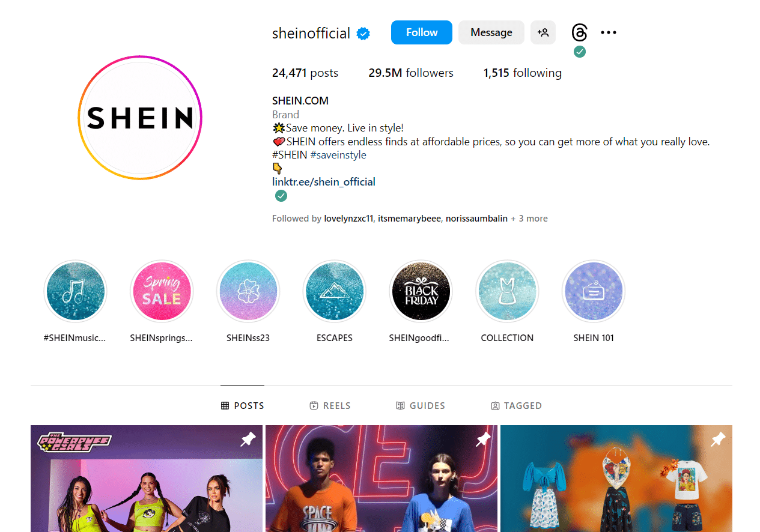
Task: Switch to the TAGGED tab
Action: coord(516,406)
